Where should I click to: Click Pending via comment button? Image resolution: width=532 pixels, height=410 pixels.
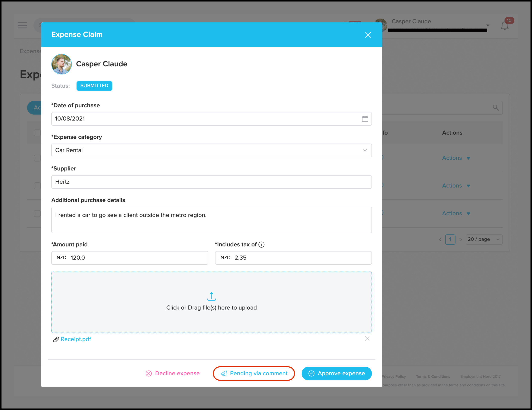click(254, 373)
